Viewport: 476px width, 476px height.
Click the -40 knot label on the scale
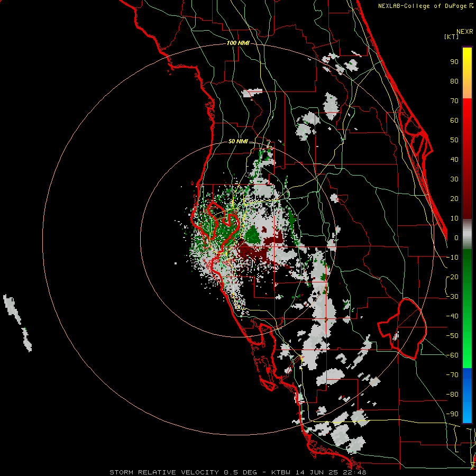click(x=452, y=316)
